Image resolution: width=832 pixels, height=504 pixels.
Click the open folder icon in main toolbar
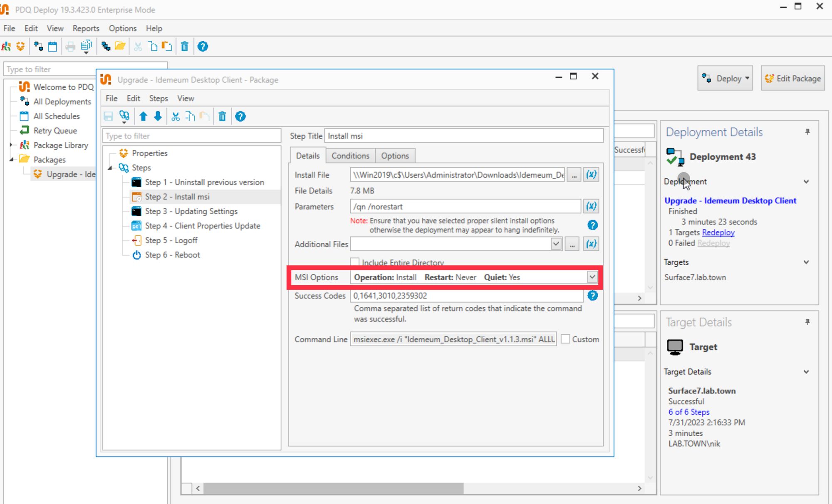(x=120, y=46)
